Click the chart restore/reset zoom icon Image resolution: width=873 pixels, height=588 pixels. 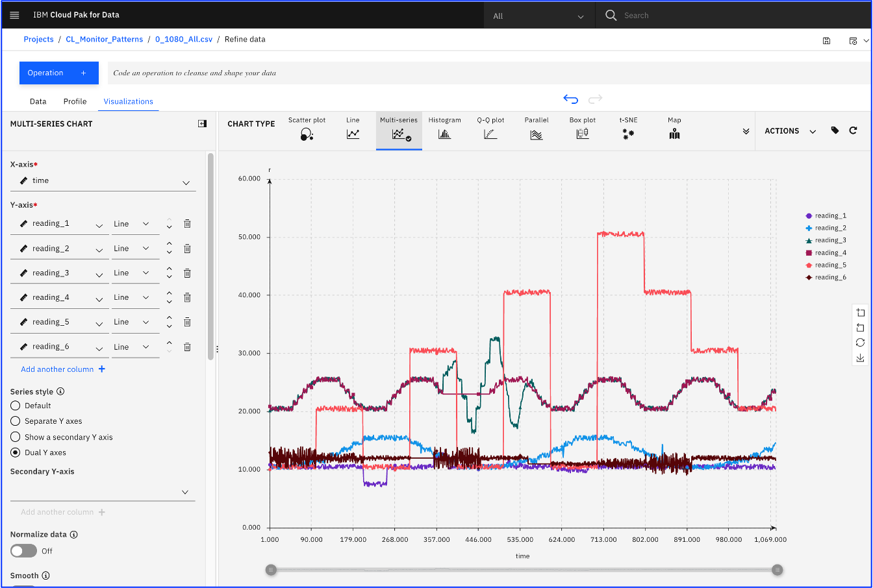tap(860, 342)
